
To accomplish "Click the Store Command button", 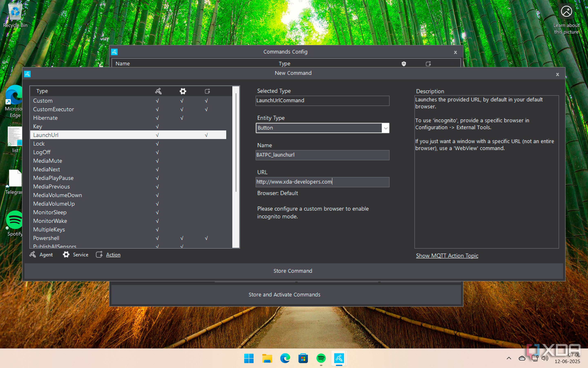I will [294, 271].
